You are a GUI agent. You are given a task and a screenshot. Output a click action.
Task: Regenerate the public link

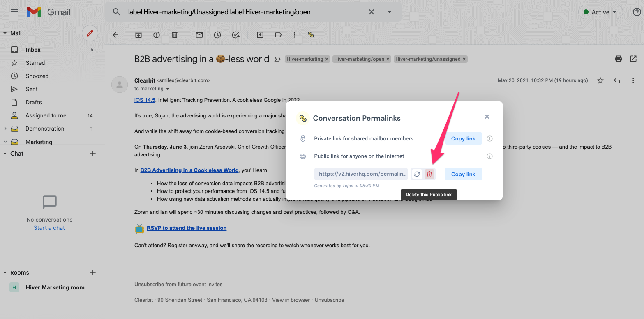tap(417, 174)
